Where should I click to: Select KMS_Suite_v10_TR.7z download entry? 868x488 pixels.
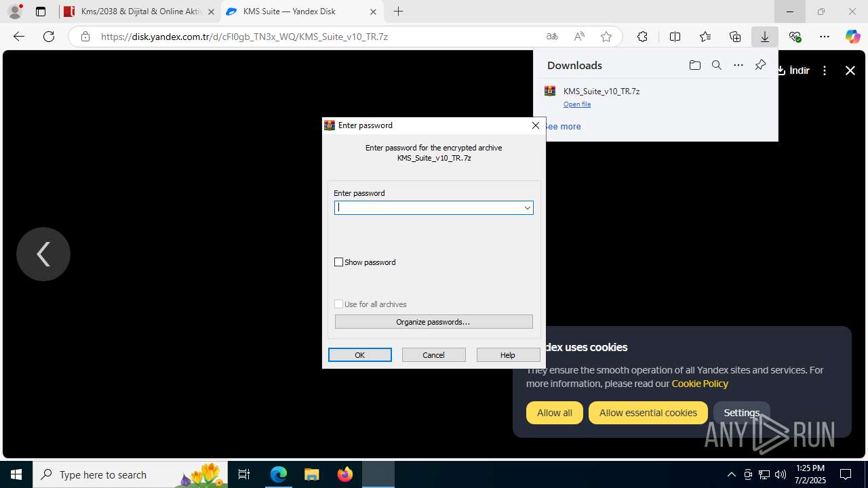tap(655, 97)
